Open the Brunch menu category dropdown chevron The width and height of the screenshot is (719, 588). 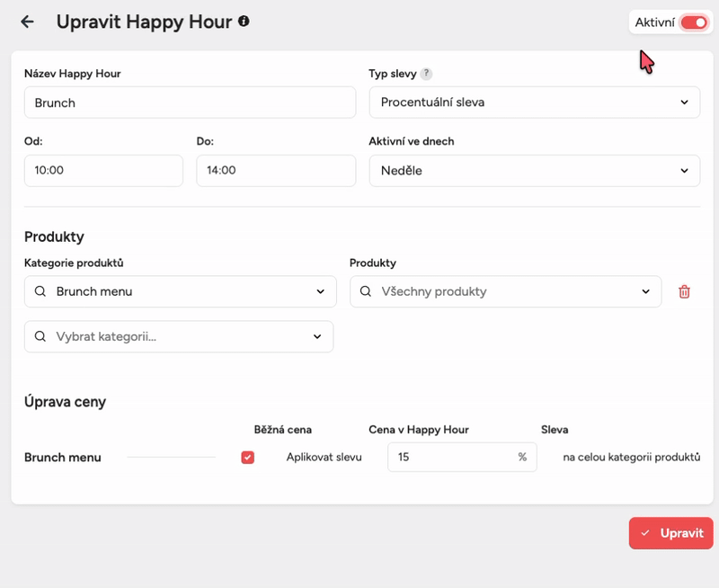click(321, 291)
